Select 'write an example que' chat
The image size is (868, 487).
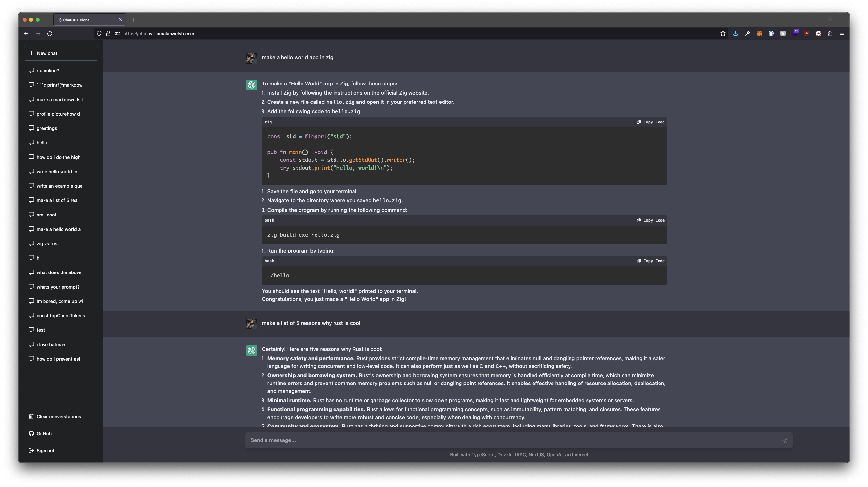coord(61,186)
